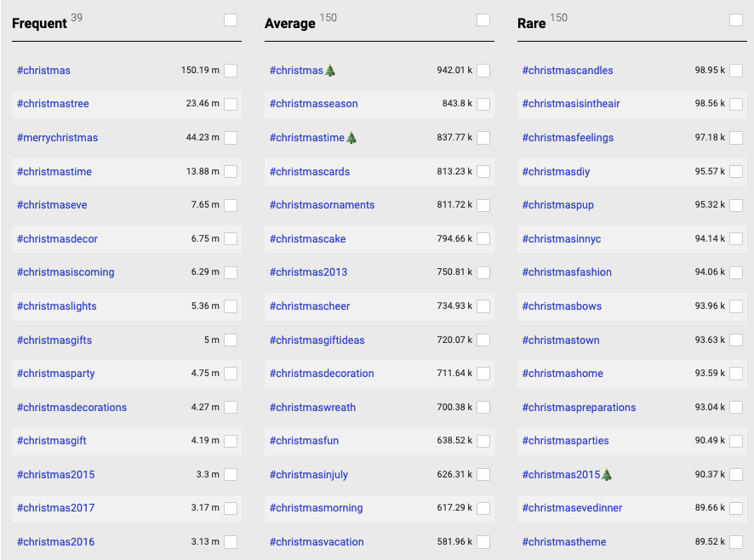
Task: Tick the Rare column header checkbox
Action: click(x=736, y=20)
